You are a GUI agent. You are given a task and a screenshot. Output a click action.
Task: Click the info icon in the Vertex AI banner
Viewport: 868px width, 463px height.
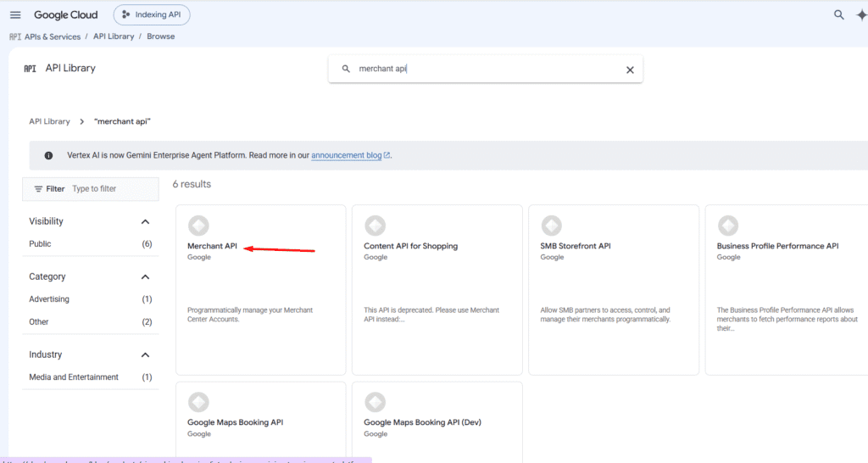[x=48, y=156]
